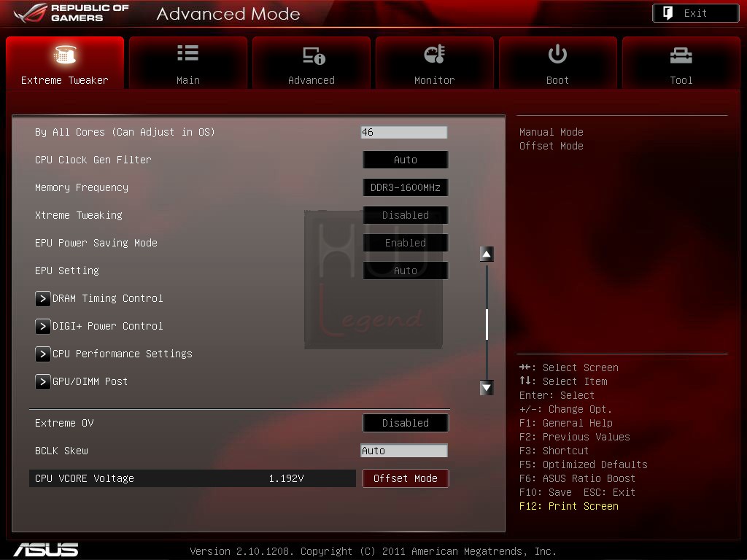This screenshot has width=747, height=560.
Task: Click the Exit button
Action: [695, 13]
